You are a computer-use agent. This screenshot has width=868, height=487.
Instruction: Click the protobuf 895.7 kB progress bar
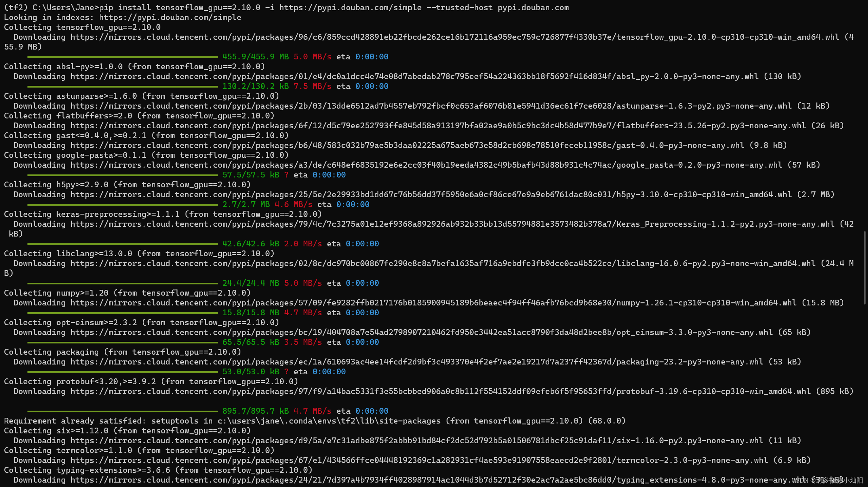click(x=122, y=411)
